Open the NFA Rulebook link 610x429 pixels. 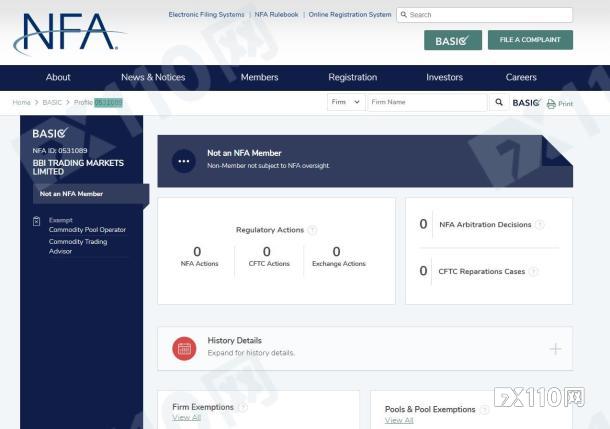(x=276, y=15)
